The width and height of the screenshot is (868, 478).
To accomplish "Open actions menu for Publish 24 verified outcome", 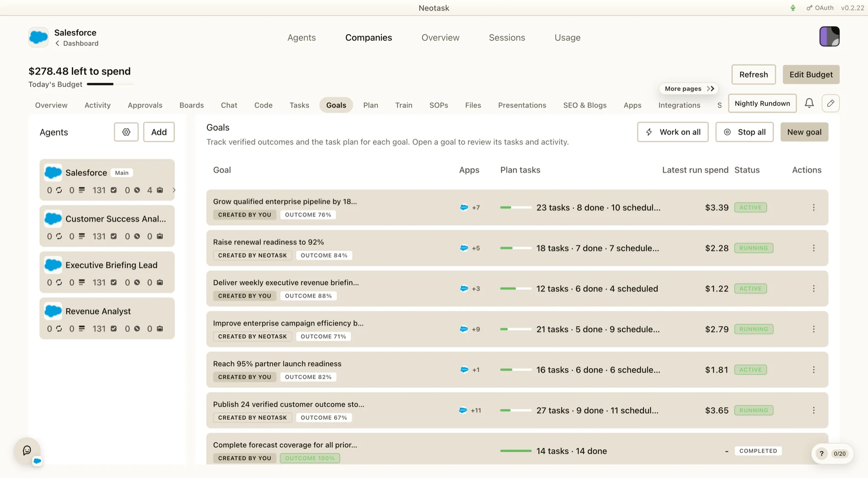I will (814, 410).
